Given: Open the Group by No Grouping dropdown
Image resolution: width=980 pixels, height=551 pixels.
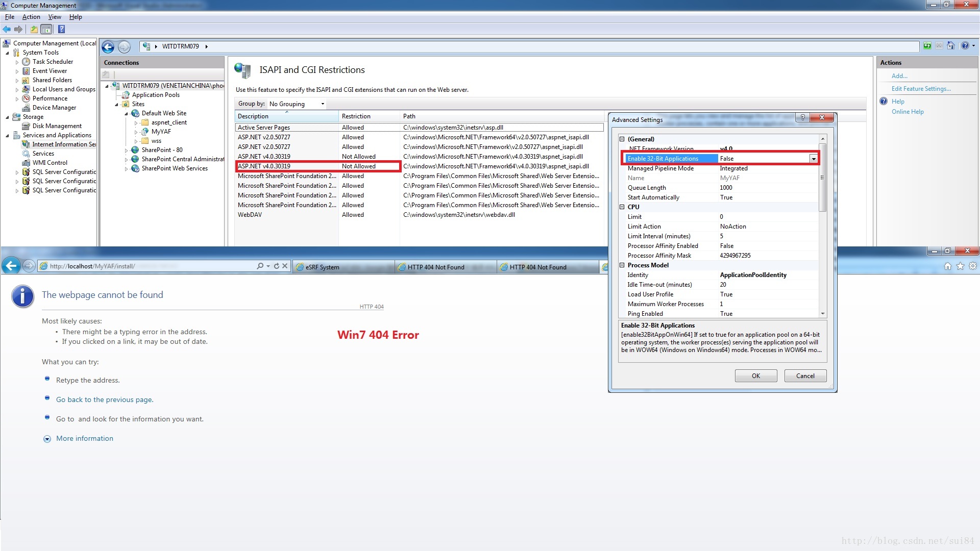Looking at the screenshot, I should (297, 104).
